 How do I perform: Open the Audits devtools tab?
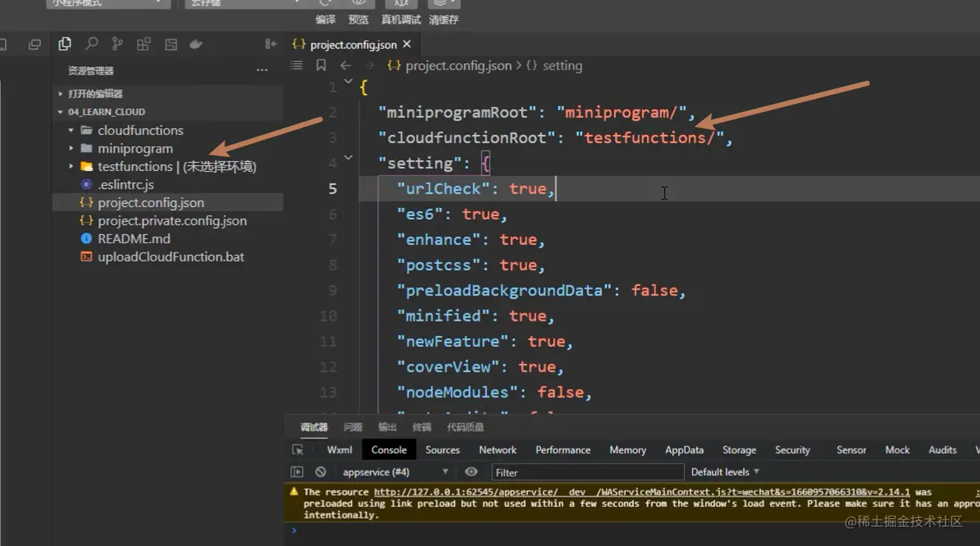[942, 449]
